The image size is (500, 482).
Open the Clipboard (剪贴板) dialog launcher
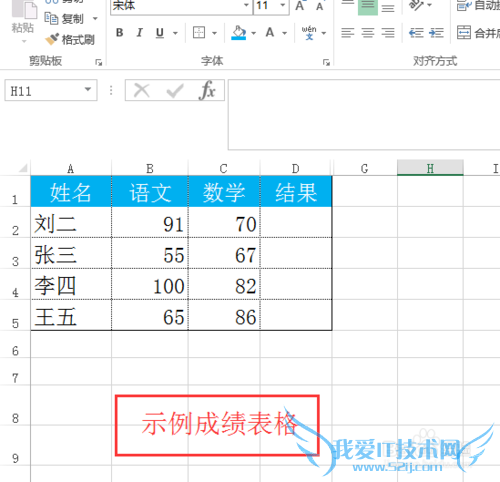point(99,62)
